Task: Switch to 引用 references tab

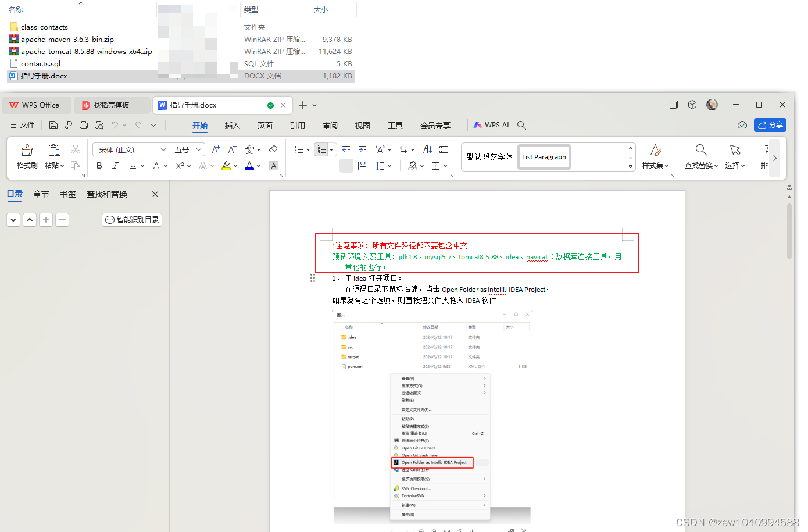Action: coord(298,126)
